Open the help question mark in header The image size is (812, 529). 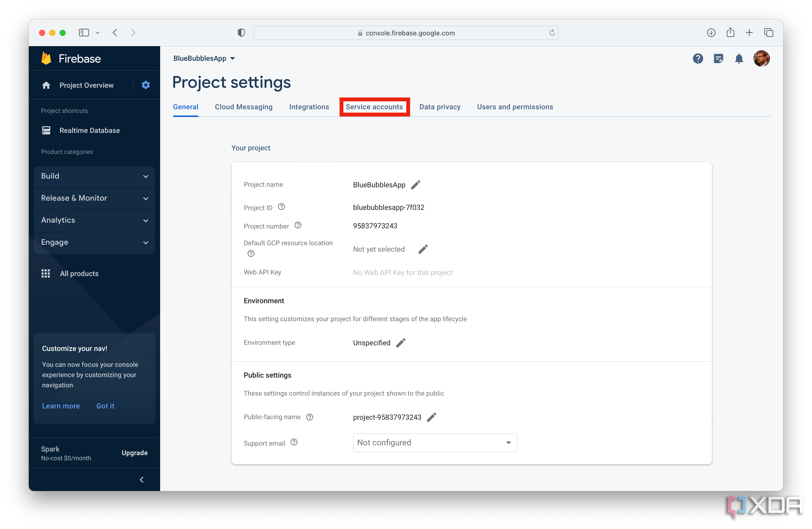tap(698, 59)
